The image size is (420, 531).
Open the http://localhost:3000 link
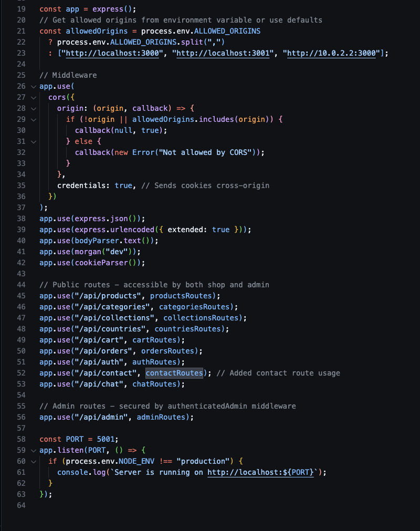click(x=112, y=53)
